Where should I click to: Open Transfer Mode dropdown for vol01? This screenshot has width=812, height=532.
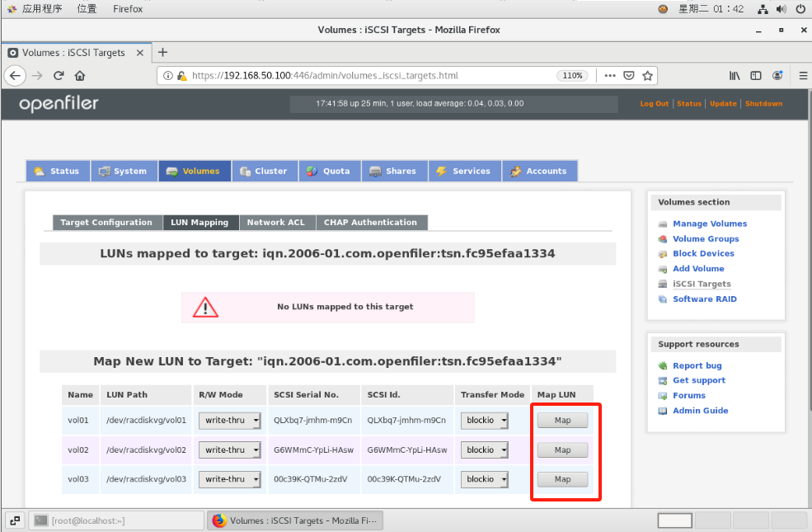pos(484,420)
